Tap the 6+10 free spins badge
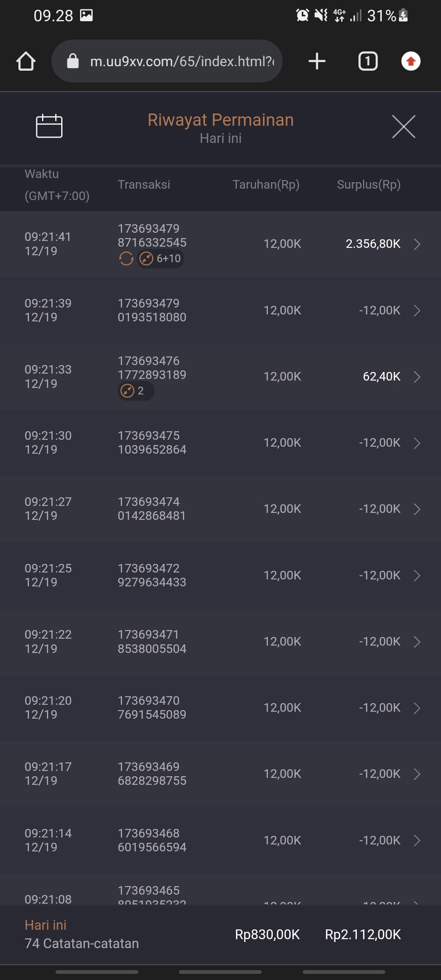This screenshot has height=980, width=441. (160, 258)
